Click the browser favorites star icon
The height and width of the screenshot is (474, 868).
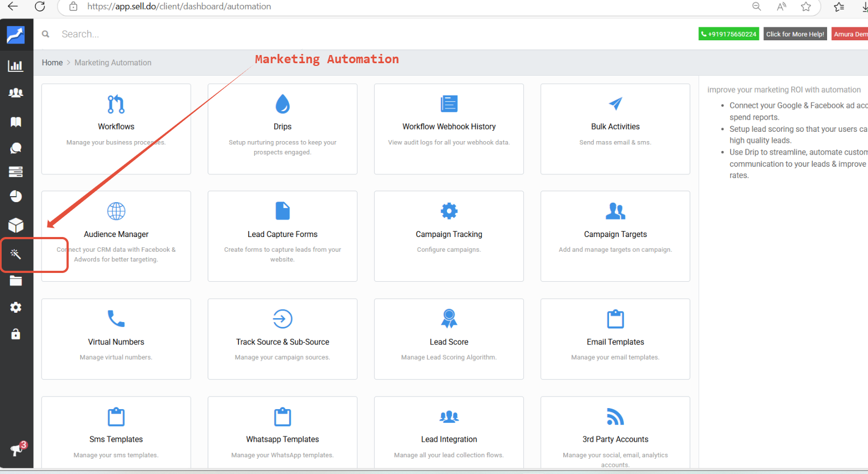pyautogui.click(x=806, y=7)
